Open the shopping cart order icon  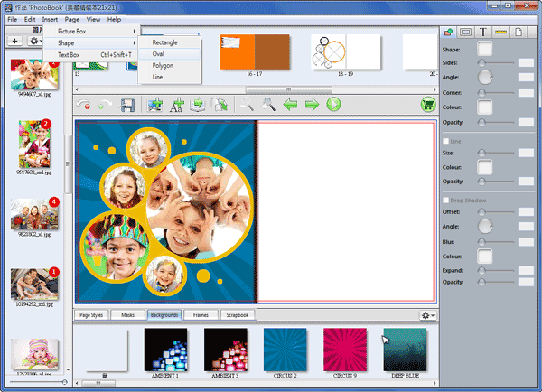click(428, 105)
